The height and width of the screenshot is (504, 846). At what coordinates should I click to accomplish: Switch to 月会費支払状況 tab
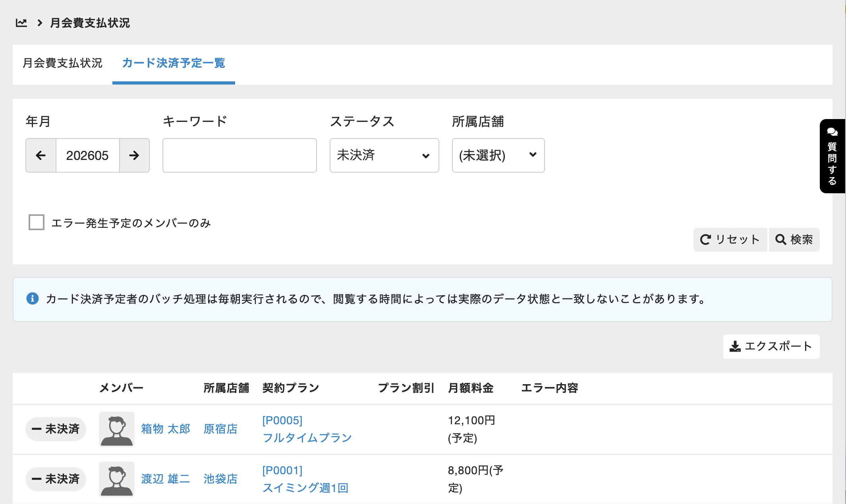pyautogui.click(x=62, y=63)
